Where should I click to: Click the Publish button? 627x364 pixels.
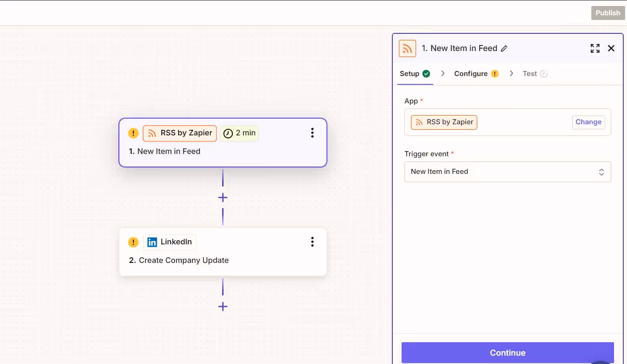pyautogui.click(x=608, y=13)
